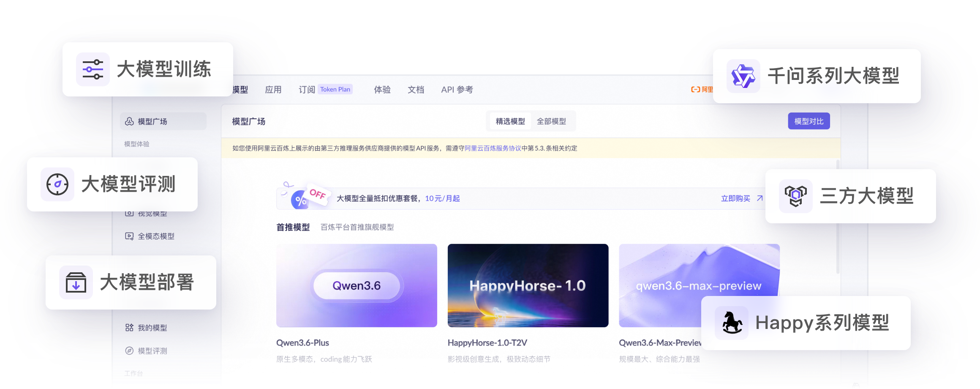Image resolution: width=980 pixels, height=389 pixels.
Task: Click the 影视级创意生成，极致动态细节 description
Action: [x=499, y=359]
